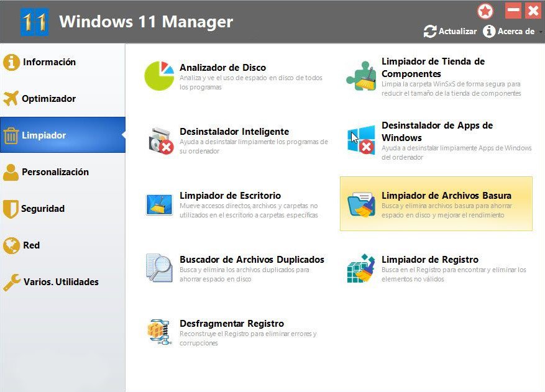Screen dimensions: 545x392
Task: Open the Limpiador de Registro tool
Action: (436, 268)
